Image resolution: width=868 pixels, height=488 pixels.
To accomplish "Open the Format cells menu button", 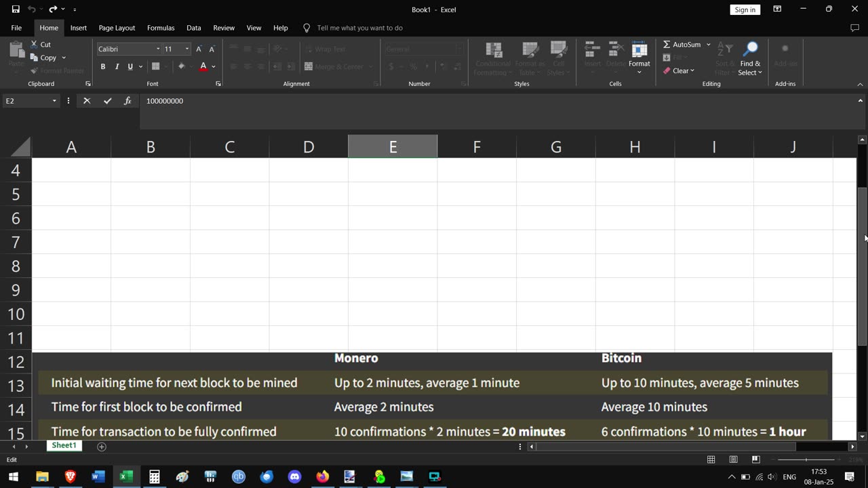I will pyautogui.click(x=639, y=58).
